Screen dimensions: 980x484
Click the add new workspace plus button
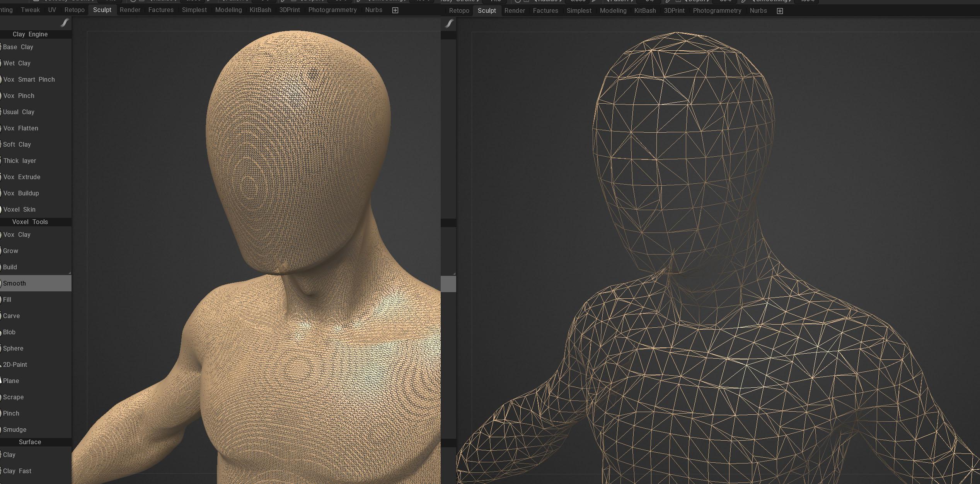click(x=395, y=10)
